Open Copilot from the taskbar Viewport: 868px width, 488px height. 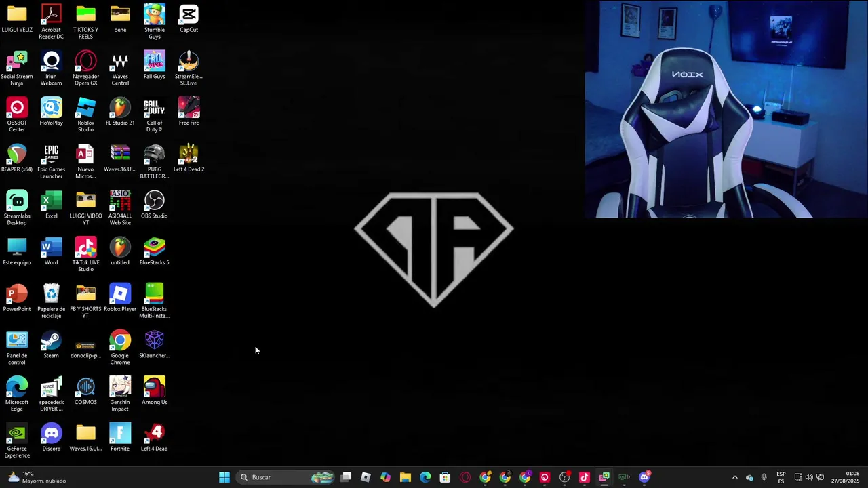(x=385, y=477)
